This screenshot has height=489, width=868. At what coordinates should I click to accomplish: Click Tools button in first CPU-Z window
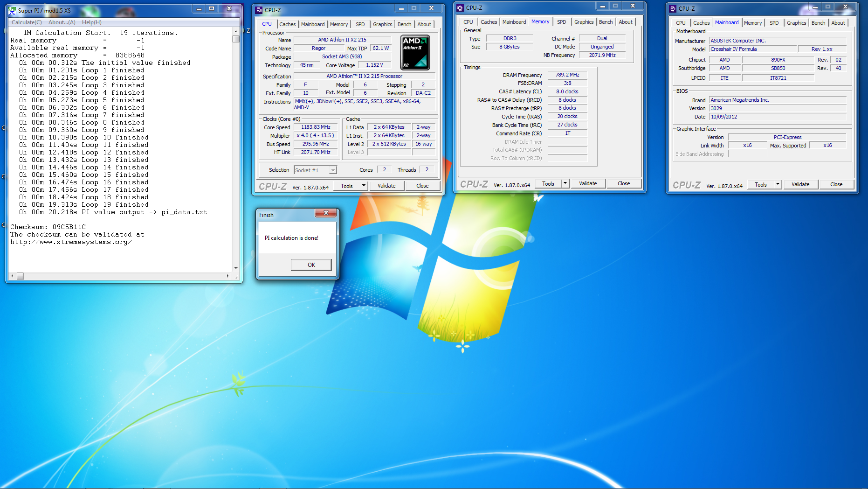347,186
